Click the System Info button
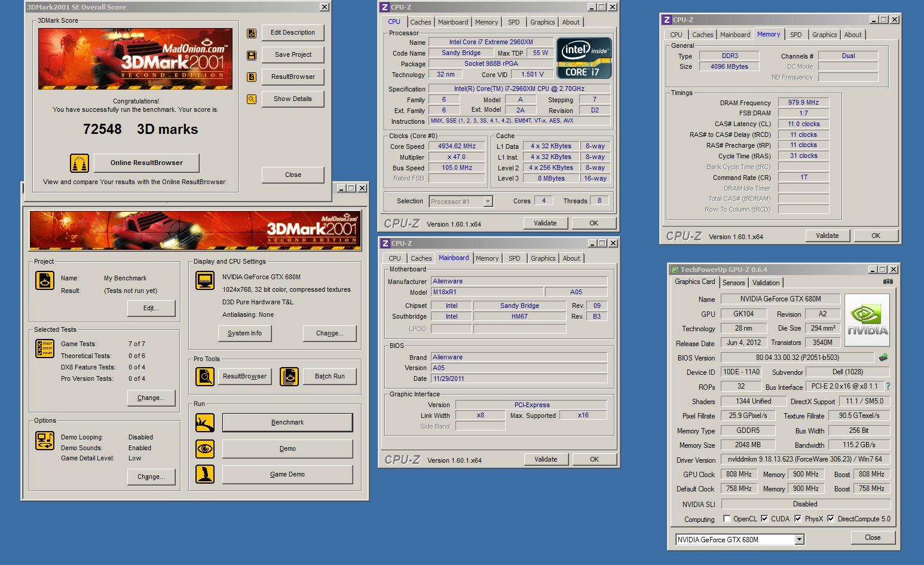This screenshot has height=565, width=924. pos(244,333)
